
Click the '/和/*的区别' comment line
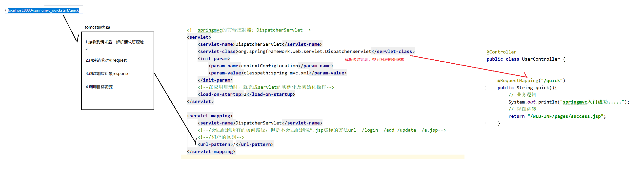pyautogui.click(x=221, y=137)
